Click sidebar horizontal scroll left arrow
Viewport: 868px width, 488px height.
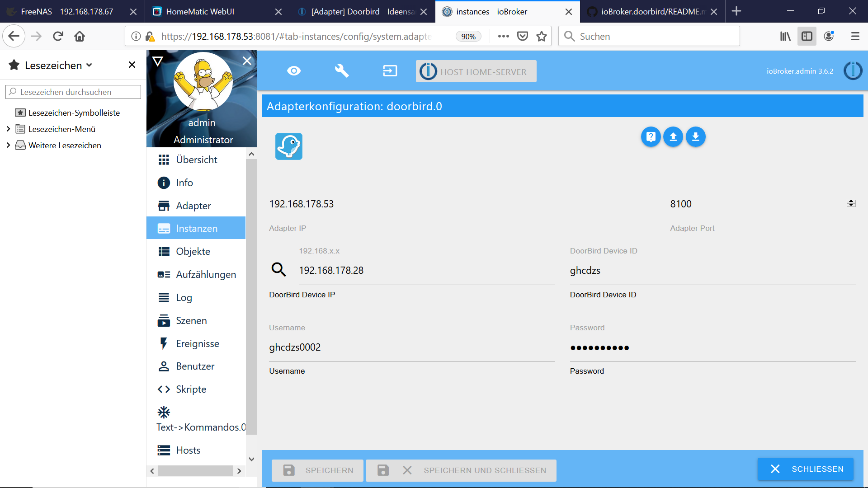click(x=152, y=471)
